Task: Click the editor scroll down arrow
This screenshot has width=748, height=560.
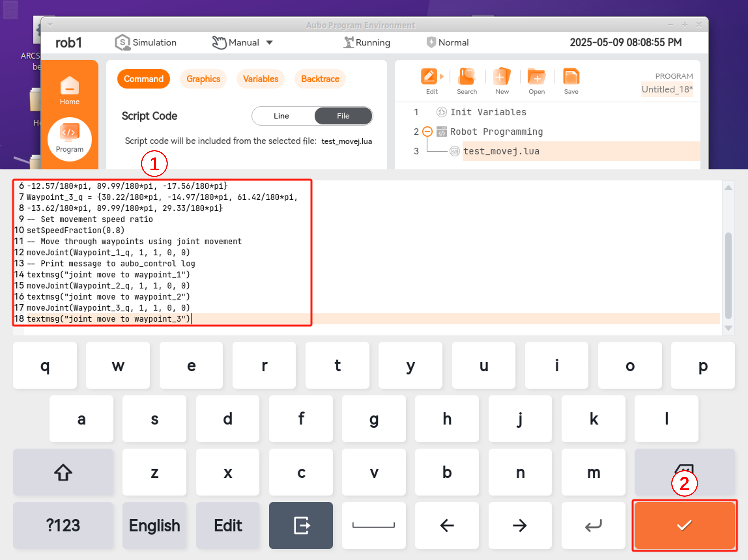Action: coord(728,328)
